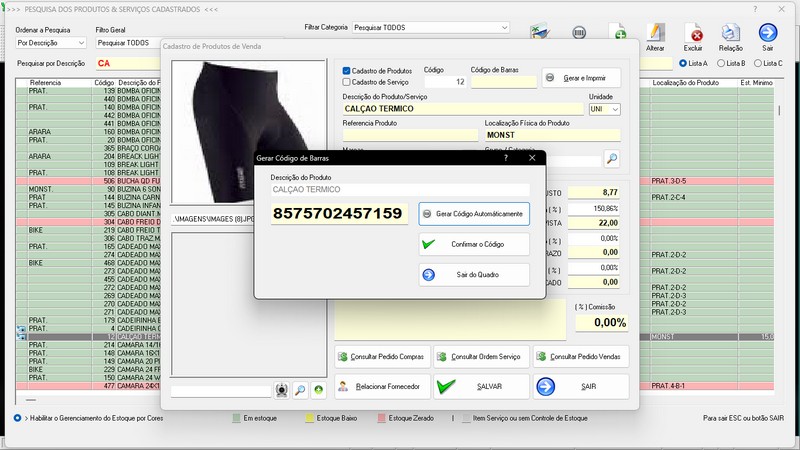
Task: Click SALVAR with green check
Action: point(482,387)
